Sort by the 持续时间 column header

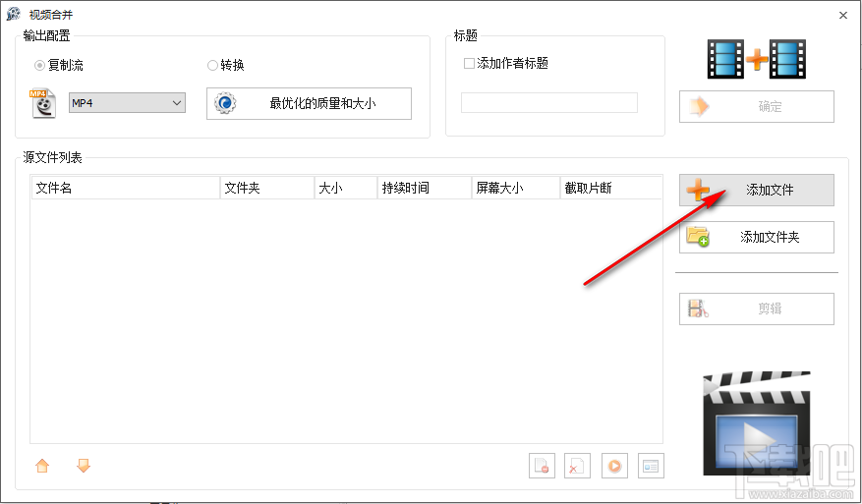point(425,188)
